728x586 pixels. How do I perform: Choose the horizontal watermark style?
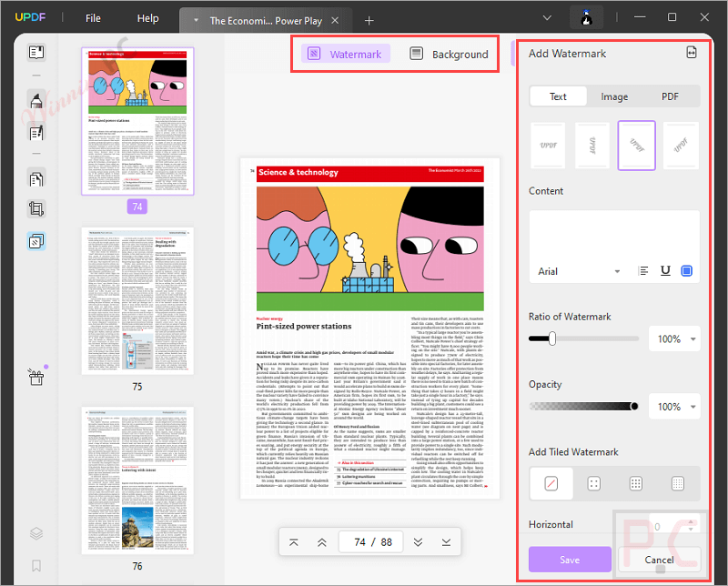[549, 146]
